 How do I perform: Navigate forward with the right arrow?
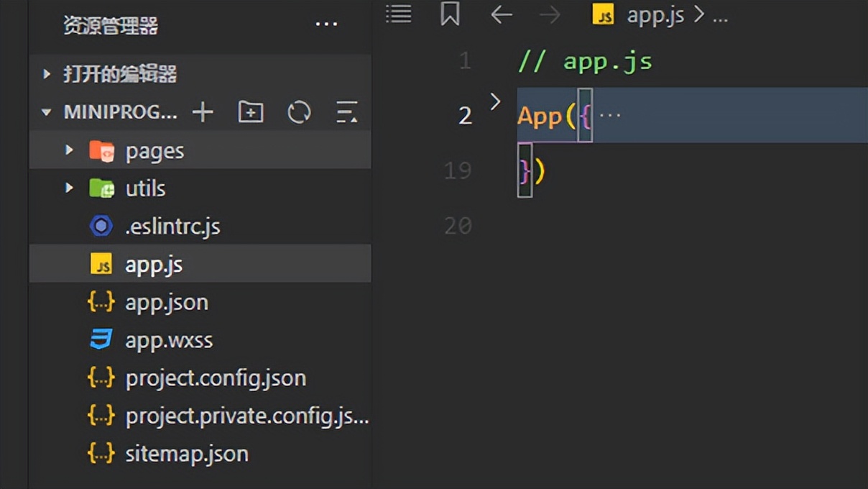550,14
